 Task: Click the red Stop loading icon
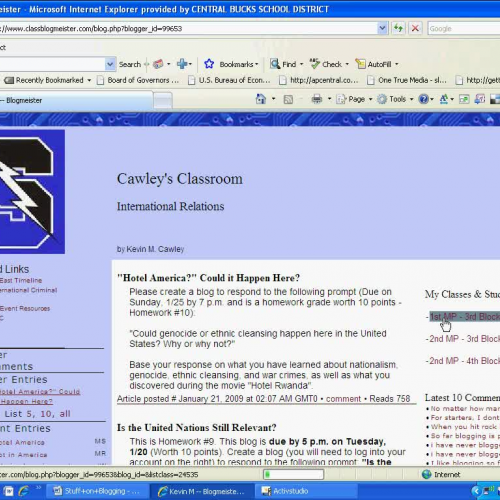415,28
